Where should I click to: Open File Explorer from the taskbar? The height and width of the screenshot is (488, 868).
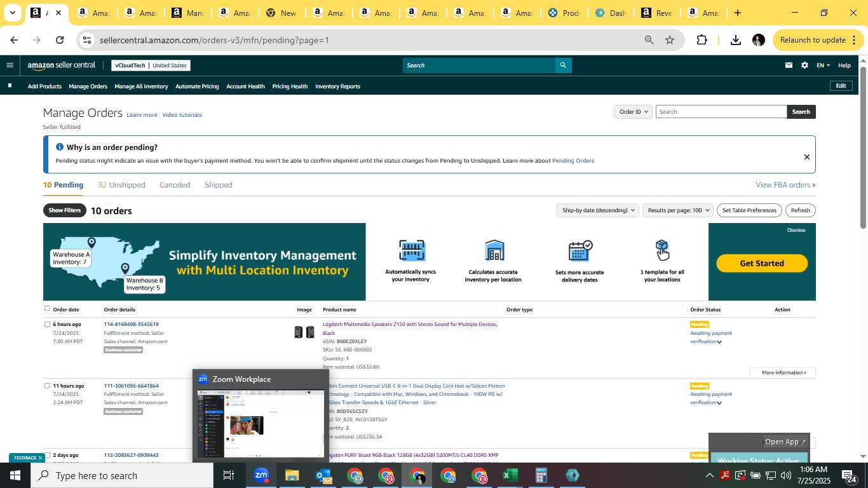(x=292, y=475)
